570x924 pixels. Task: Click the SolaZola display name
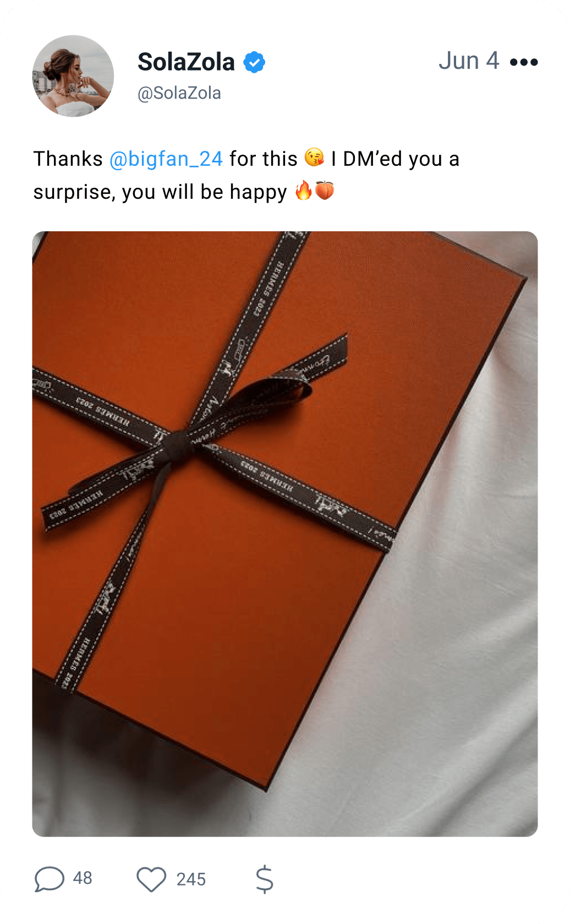tap(186, 62)
